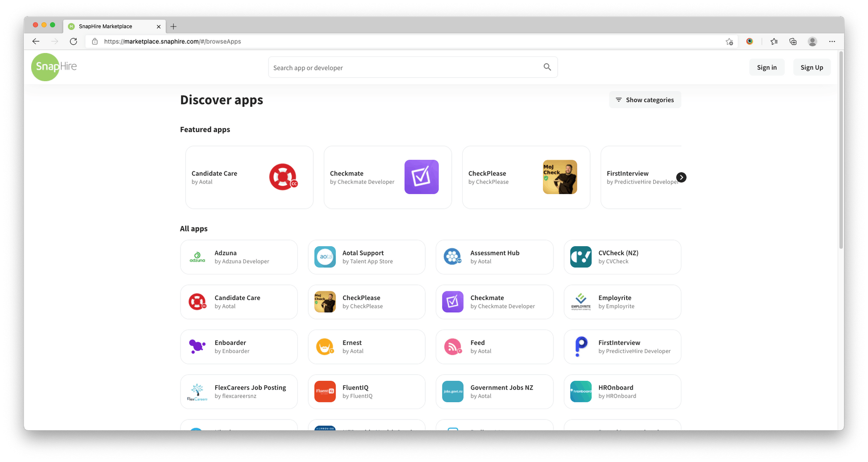Click the Sign in button
Screen dimensions: 868x462
point(766,67)
